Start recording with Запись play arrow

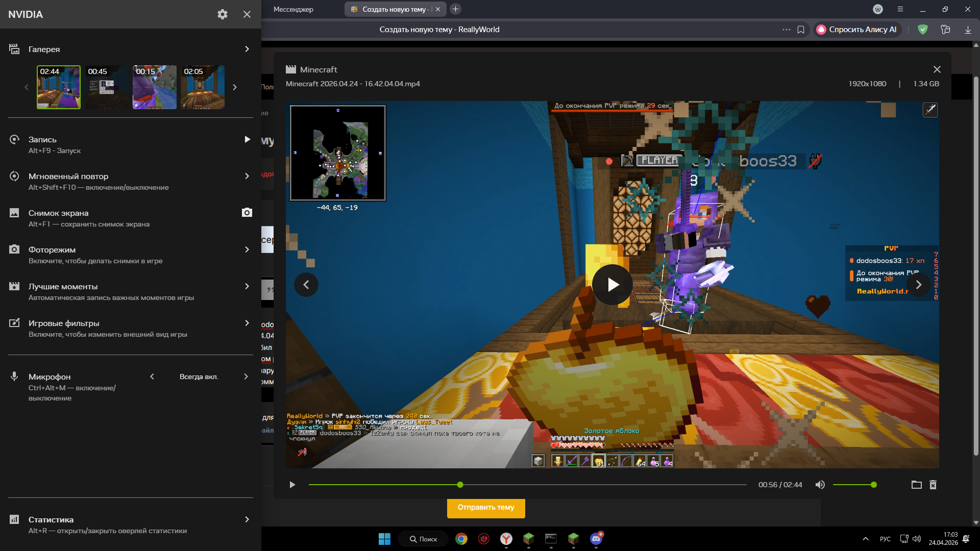click(247, 139)
